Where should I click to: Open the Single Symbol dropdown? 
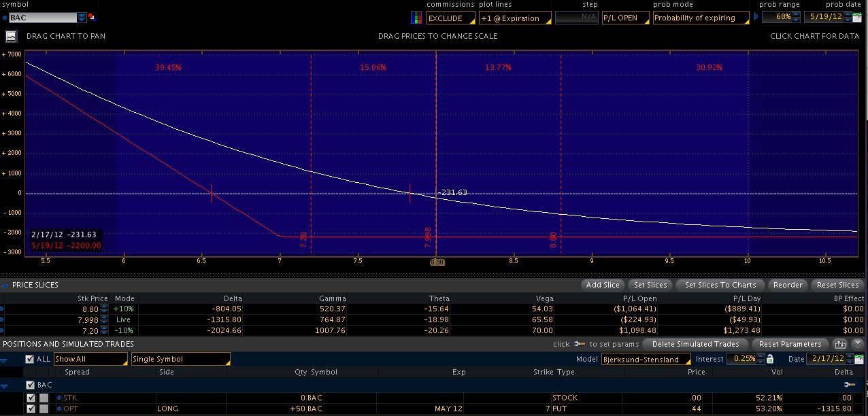point(180,359)
